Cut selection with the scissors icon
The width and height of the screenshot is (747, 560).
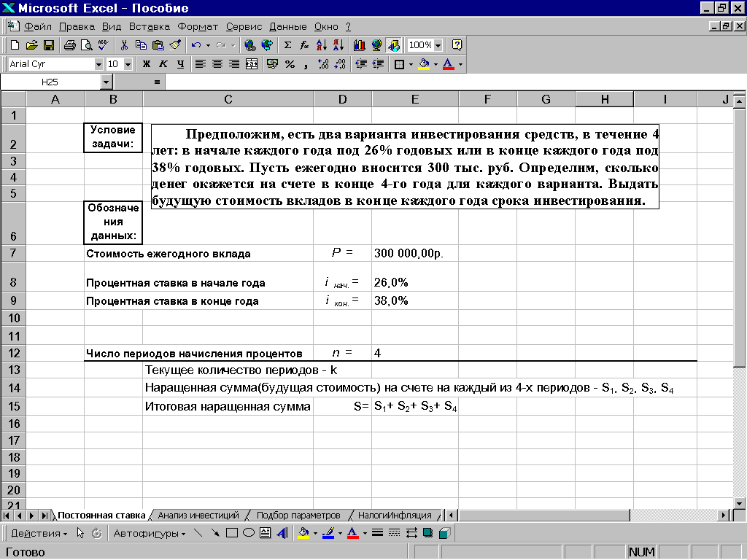point(124,45)
